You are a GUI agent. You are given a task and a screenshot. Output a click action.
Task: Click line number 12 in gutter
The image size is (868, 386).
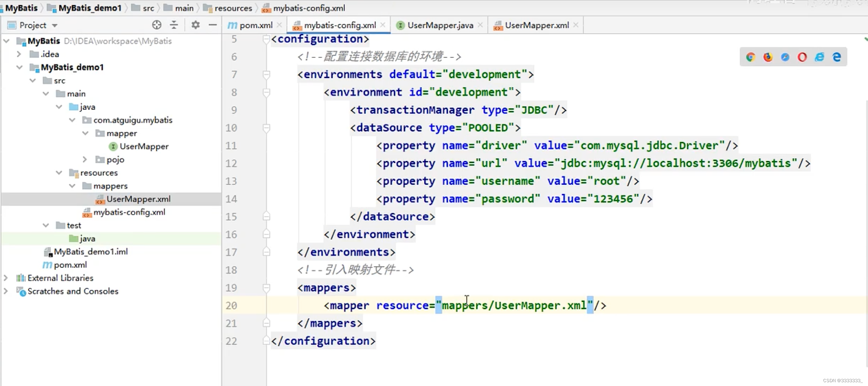(x=231, y=164)
